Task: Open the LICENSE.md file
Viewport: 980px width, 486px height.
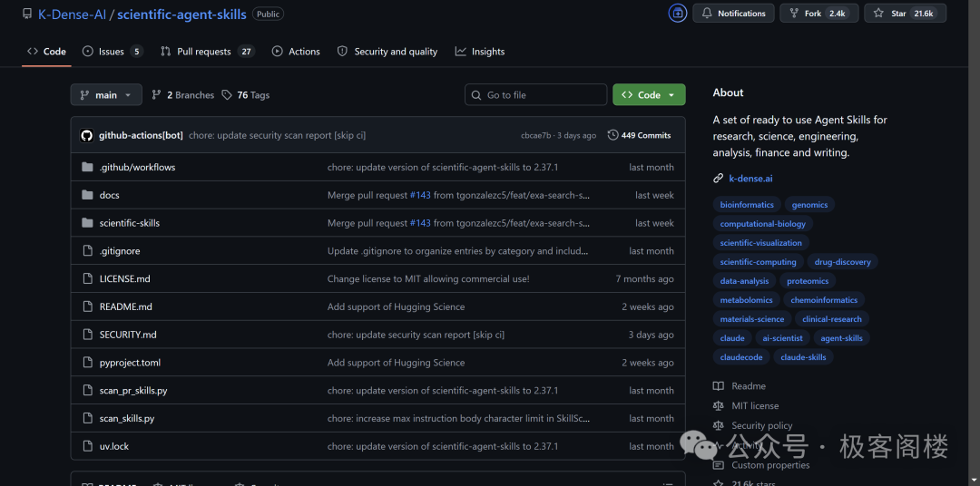Action: pyautogui.click(x=125, y=278)
